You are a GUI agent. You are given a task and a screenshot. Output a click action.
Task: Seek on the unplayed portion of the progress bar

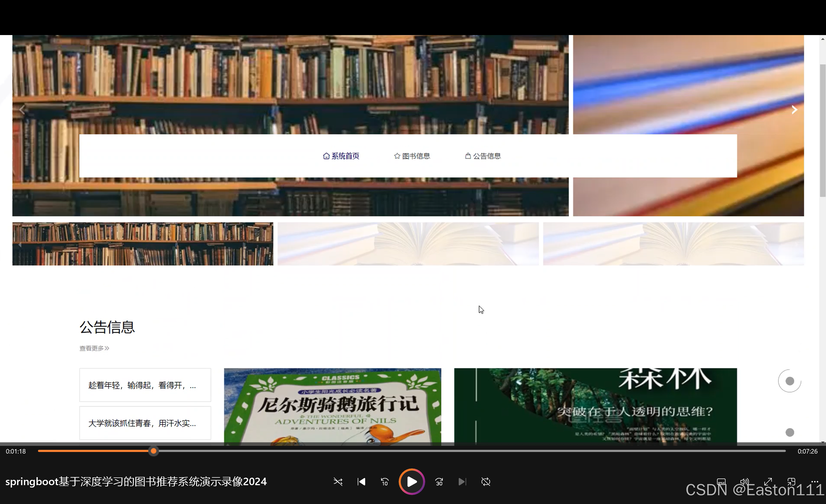pos(472,451)
